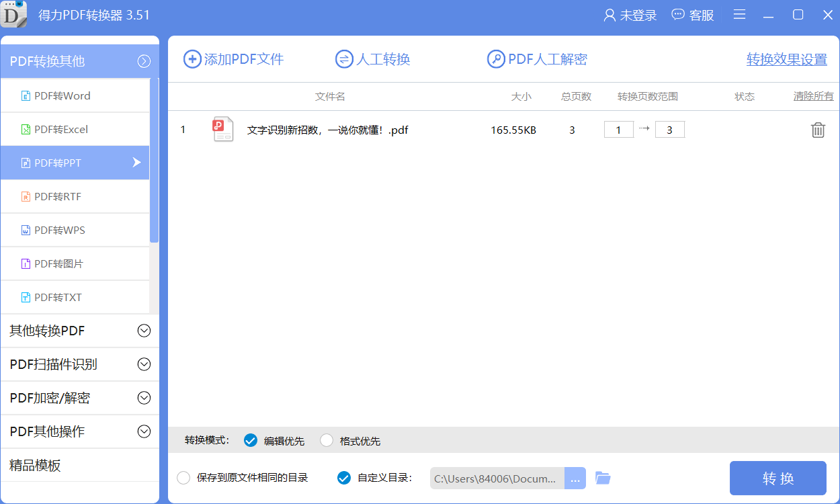The width and height of the screenshot is (840, 504).
Task: Click the 状态 column header
Action: [x=745, y=96]
